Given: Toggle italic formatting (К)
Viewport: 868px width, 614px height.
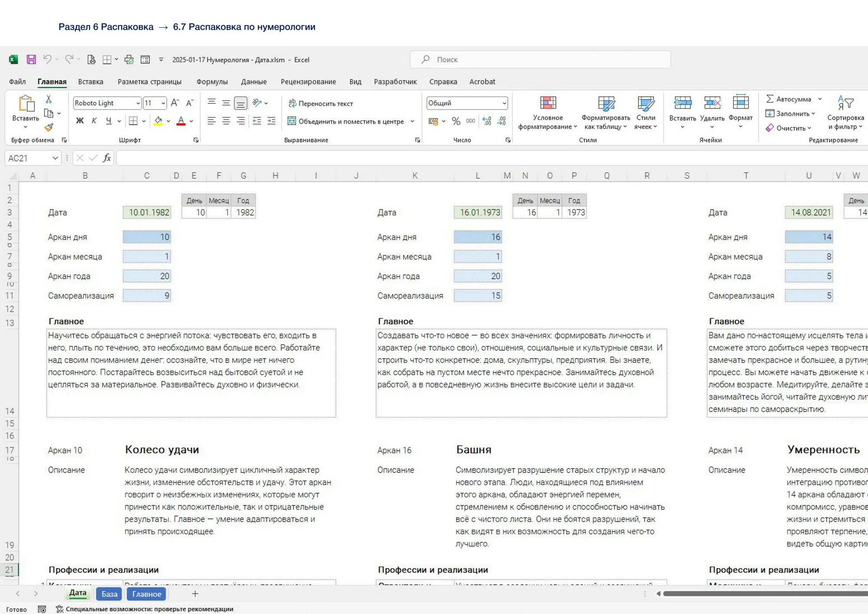Looking at the screenshot, I should pyautogui.click(x=94, y=121).
